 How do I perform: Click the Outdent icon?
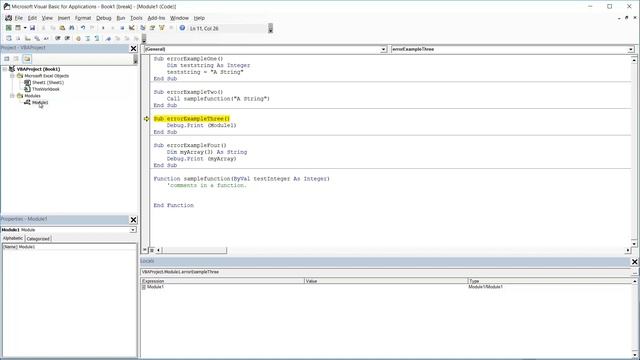click(67, 38)
